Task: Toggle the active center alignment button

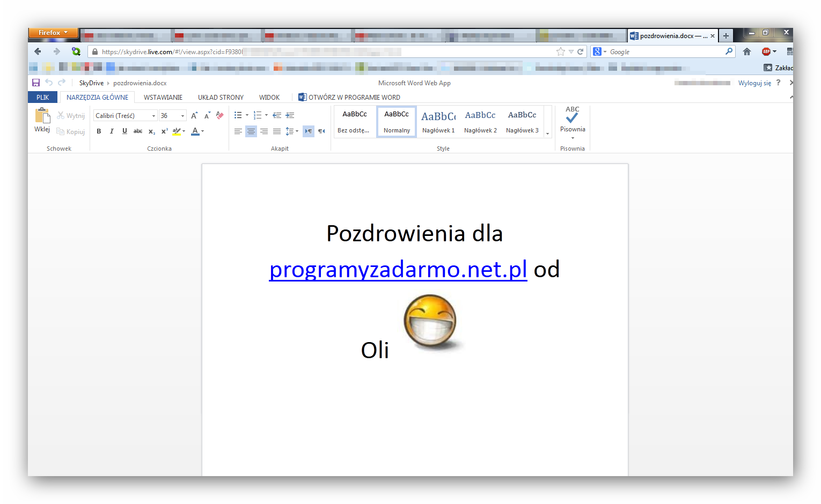Action: point(251,131)
